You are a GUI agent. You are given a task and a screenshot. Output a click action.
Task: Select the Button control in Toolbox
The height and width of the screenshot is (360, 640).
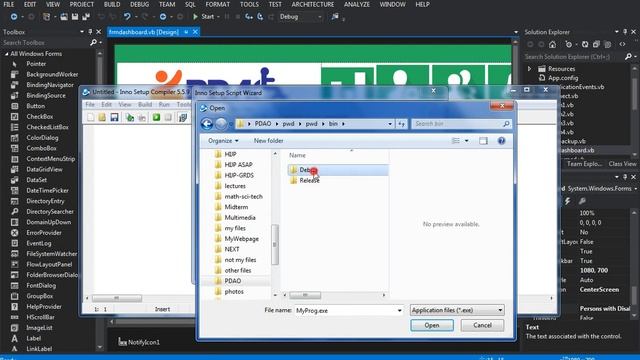tap(36, 106)
